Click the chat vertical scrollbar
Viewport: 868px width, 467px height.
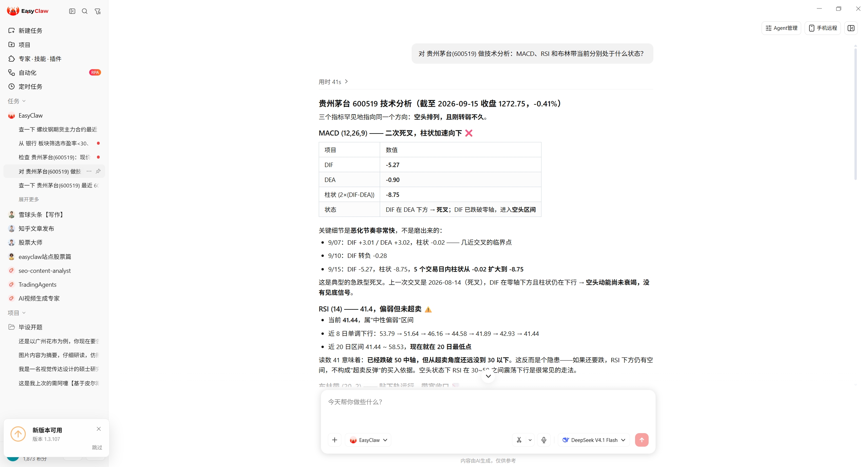pyautogui.click(x=855, y=114)
